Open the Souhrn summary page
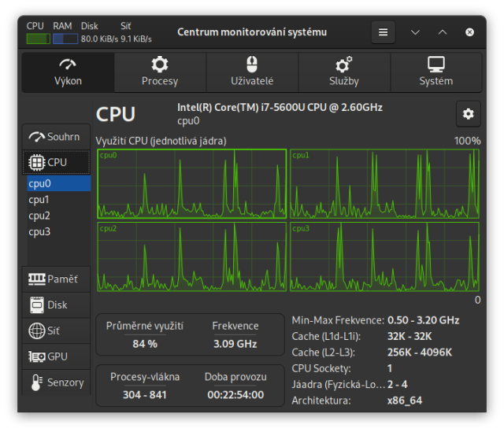Screen dimensions: 504x432 pyautogui.click(x=56, y=137)
